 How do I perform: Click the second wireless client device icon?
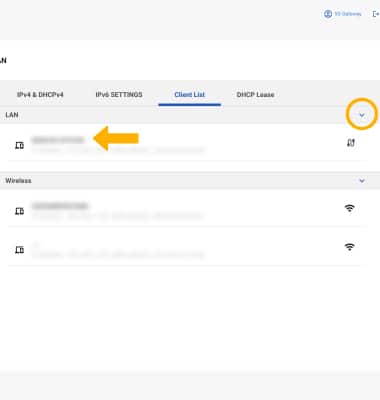click(x=19, y=250)
